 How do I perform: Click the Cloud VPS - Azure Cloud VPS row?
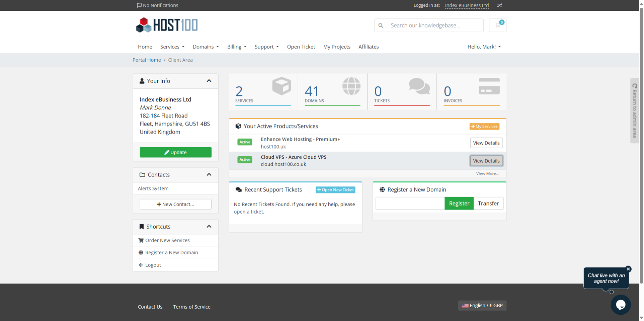pyautogui.click(x=368, y=161)
